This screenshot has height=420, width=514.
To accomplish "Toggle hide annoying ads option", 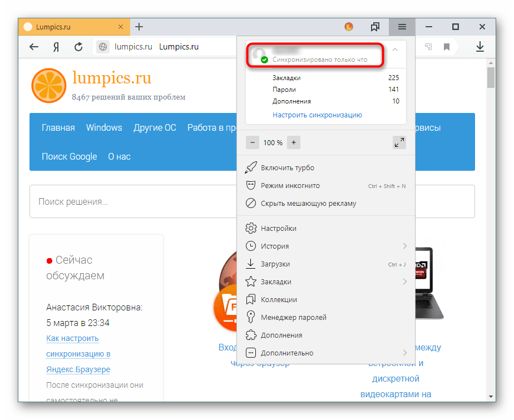I will pyautogui.click(x=308, y=204).
